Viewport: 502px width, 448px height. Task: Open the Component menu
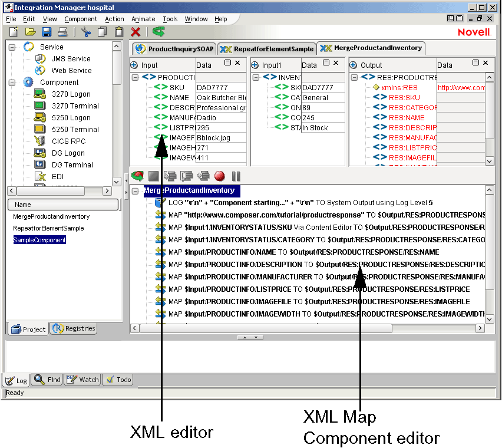tap(81, 19)
